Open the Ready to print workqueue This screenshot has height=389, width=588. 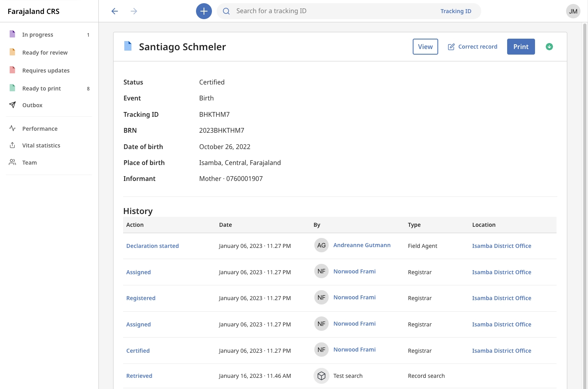pyautogui.click(x=41, y=88)
